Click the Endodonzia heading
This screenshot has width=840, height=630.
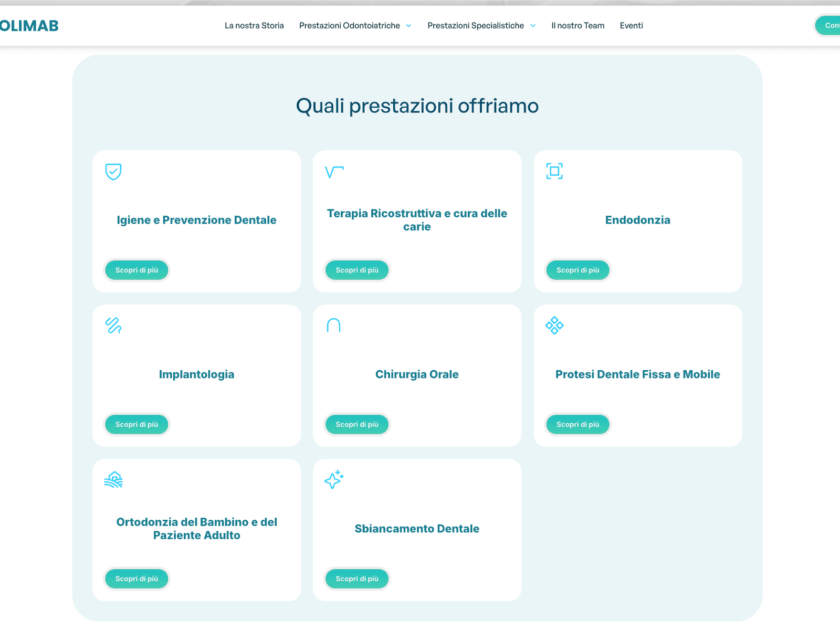pyautogui.click(x=637, y=220)
